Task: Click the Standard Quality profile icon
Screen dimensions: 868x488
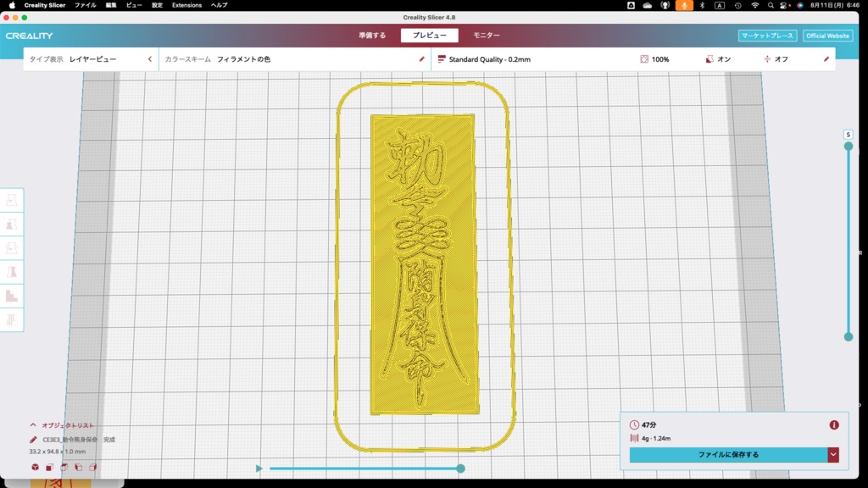Action: click(x=441, y=59)
